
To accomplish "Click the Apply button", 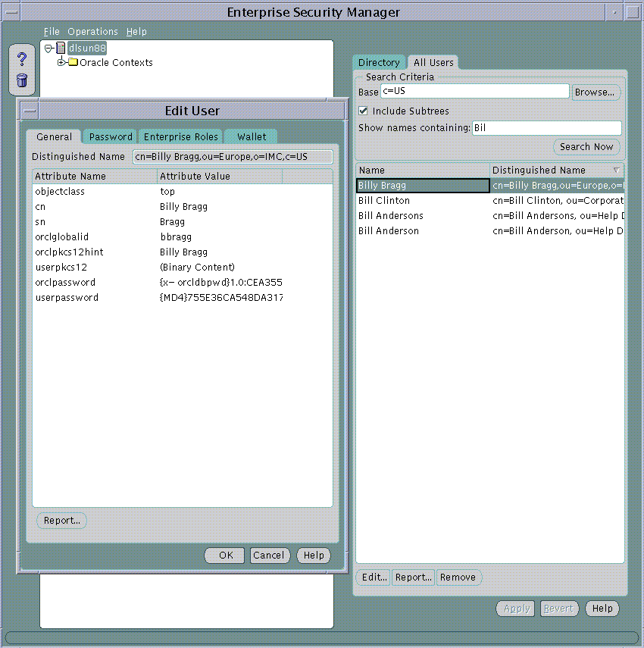I will (x=516, y=609).
